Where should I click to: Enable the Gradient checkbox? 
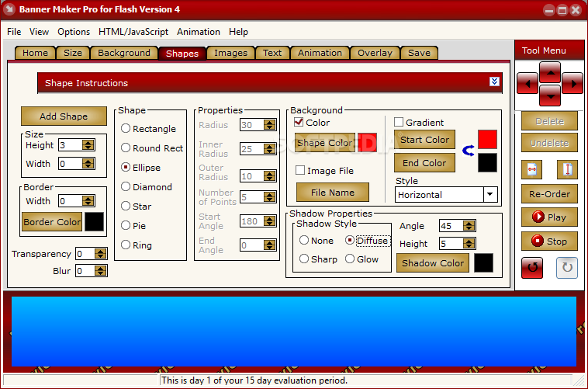[399, 122]
